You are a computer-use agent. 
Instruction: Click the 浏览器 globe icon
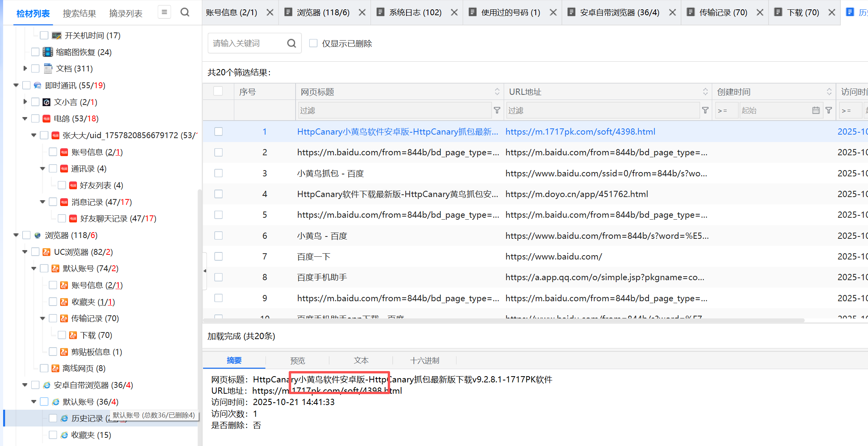click(x=37, y=235)
